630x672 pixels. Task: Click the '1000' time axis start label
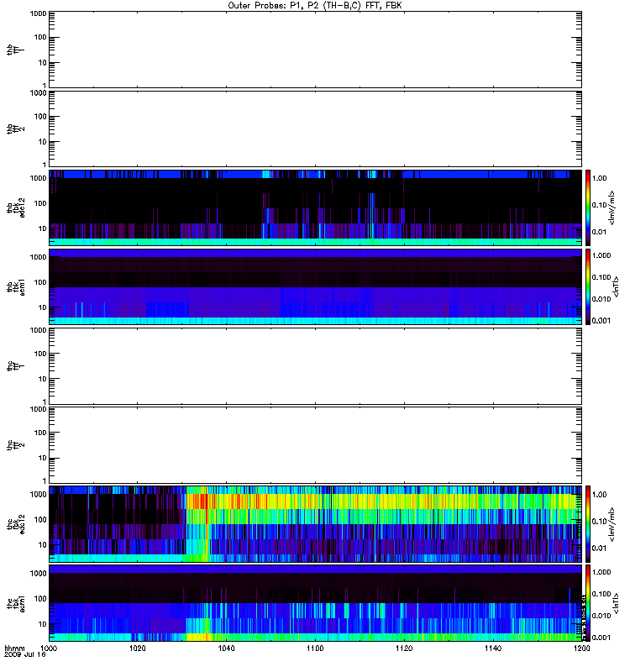(49, 648)
